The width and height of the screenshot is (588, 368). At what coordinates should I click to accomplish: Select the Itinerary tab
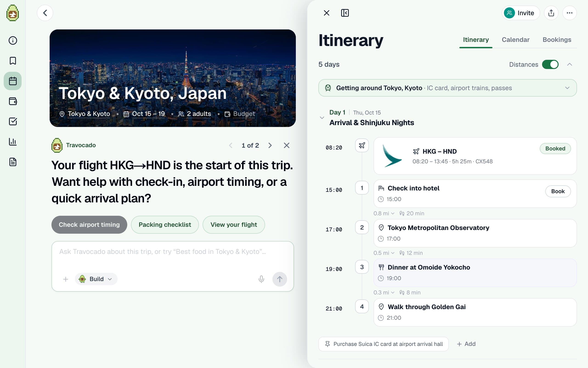475,40
